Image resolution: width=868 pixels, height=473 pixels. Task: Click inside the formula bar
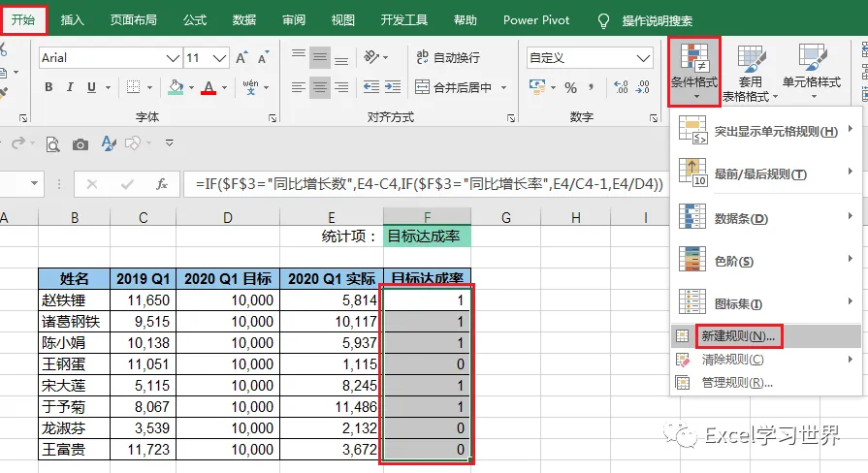point(427,183)
